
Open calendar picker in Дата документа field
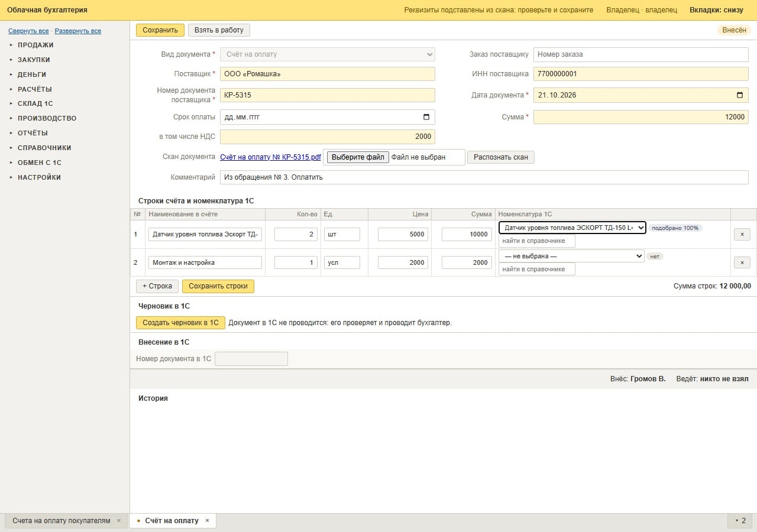[740, 95]
